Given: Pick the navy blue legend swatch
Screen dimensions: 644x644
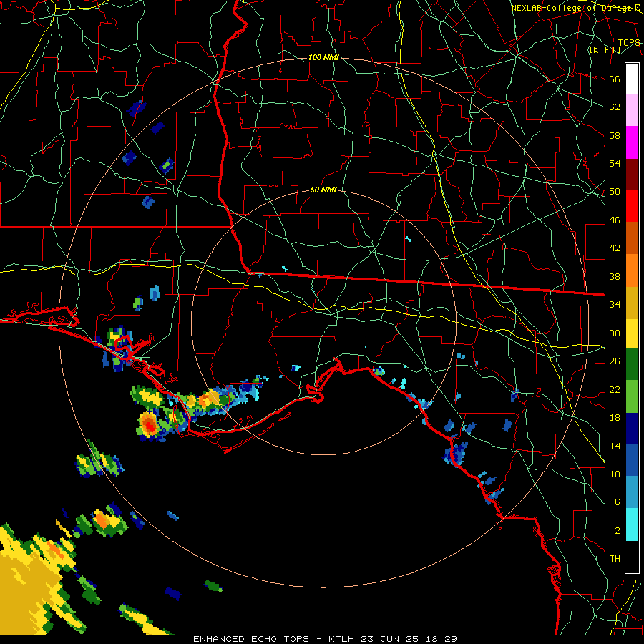Looking at the screenshot, I should pyautogui.click(x=632, y=429).
